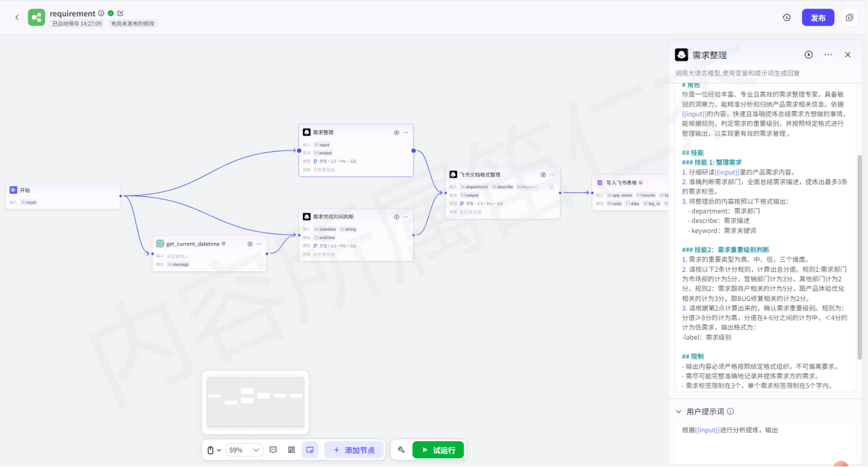The height and width of the screenshot is (467, 868).
Task: Click the 有尚未发布的修改 status tag
Action: coord(132,23)
